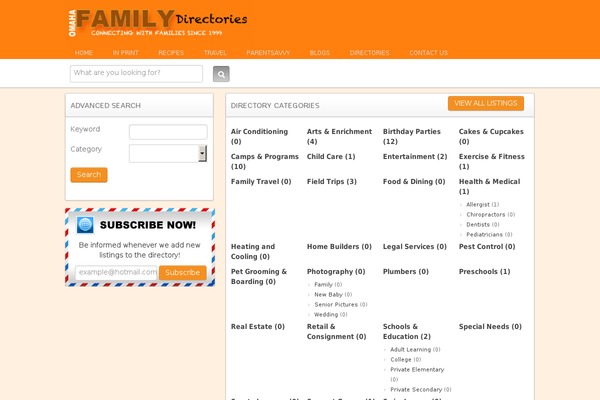The width and height of the screenshot is (600, 400).
Task: Open the Exercise & Fitness (1) category
Action: coord(492,161)
